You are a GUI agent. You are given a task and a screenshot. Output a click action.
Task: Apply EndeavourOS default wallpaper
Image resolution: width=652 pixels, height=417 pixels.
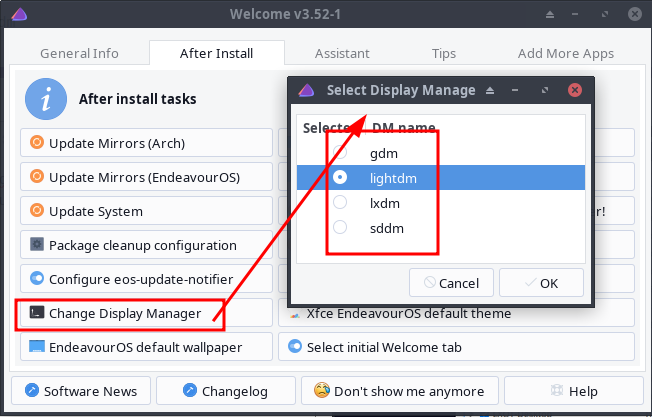pos(146,347)
